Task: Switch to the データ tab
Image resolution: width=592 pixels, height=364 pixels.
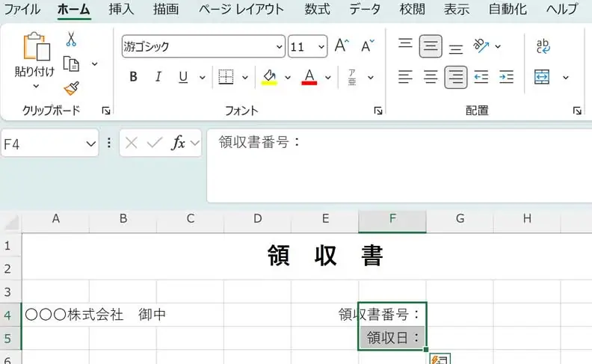Action: pos(365,9)
